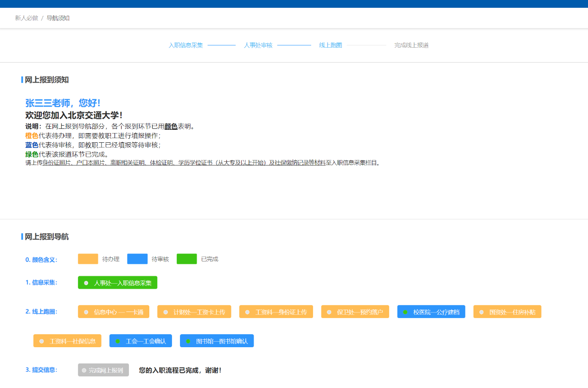Click the blue 待审核 legend swatch
Image resolution: width=588 pixels, height=388 pixels.
coord(137,259)
